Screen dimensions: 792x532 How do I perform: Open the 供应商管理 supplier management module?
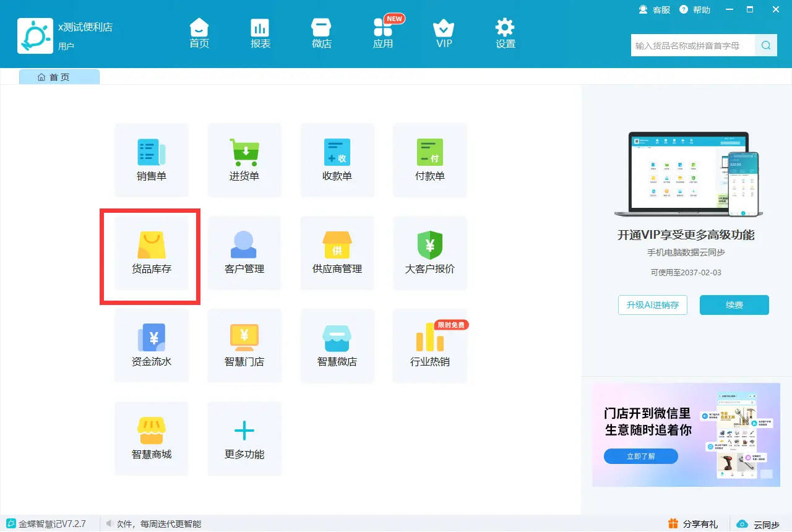coord(337,253)
